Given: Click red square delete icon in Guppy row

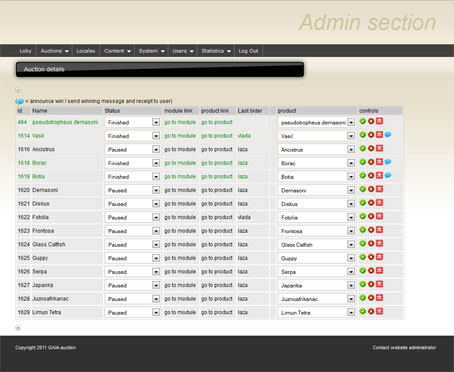Looking at the screenshot, I should click(x=379, y=257).
